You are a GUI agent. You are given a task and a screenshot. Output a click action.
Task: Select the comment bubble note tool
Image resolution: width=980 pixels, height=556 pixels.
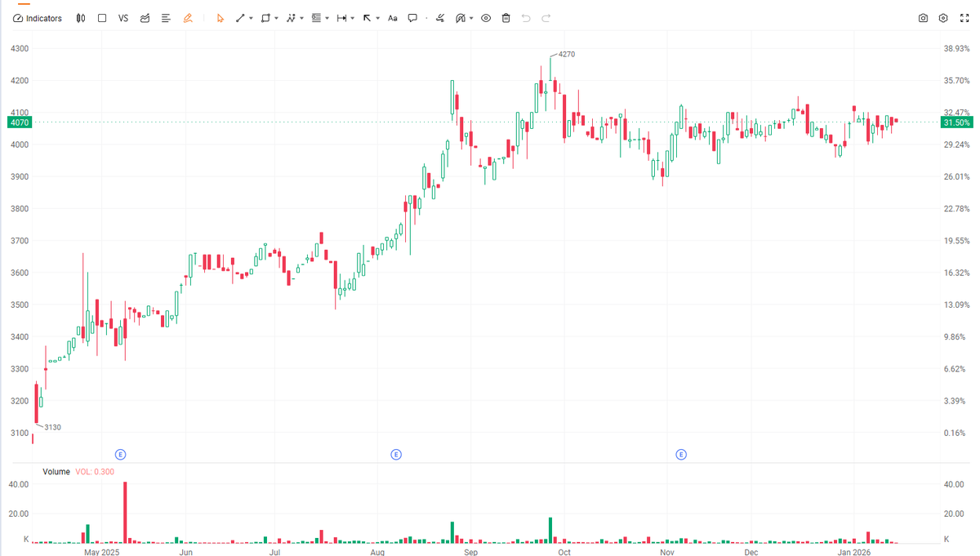[x=412, y=18]
